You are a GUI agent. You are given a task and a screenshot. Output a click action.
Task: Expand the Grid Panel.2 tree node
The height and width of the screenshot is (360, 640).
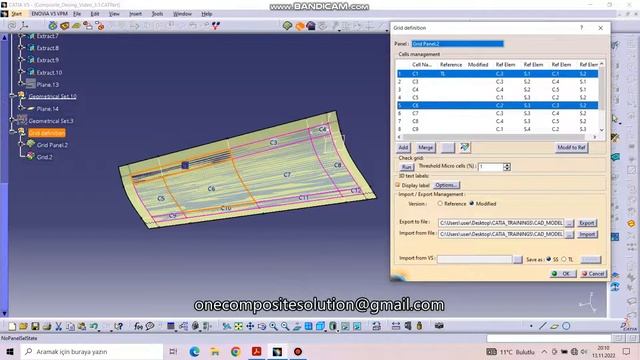pos(22,144)
